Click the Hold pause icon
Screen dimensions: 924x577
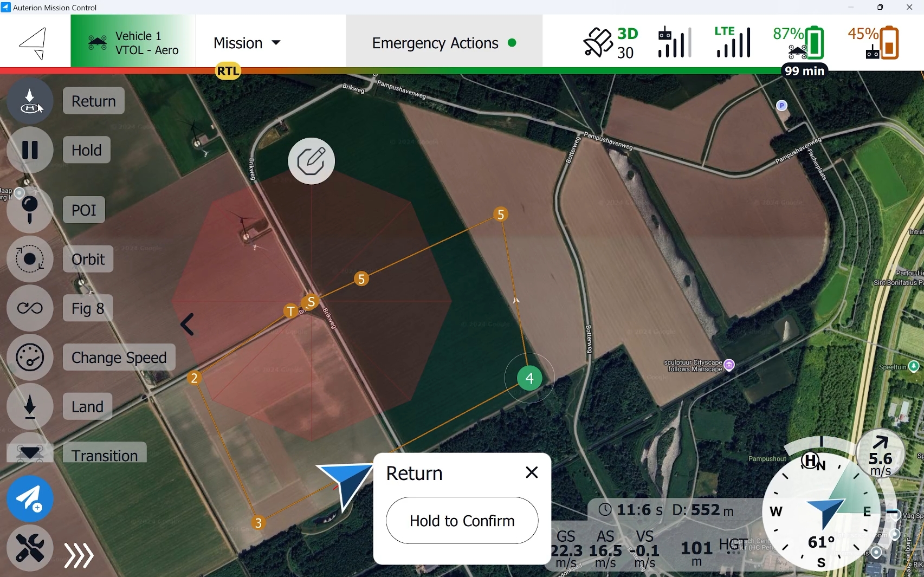(x=30, y=150)
